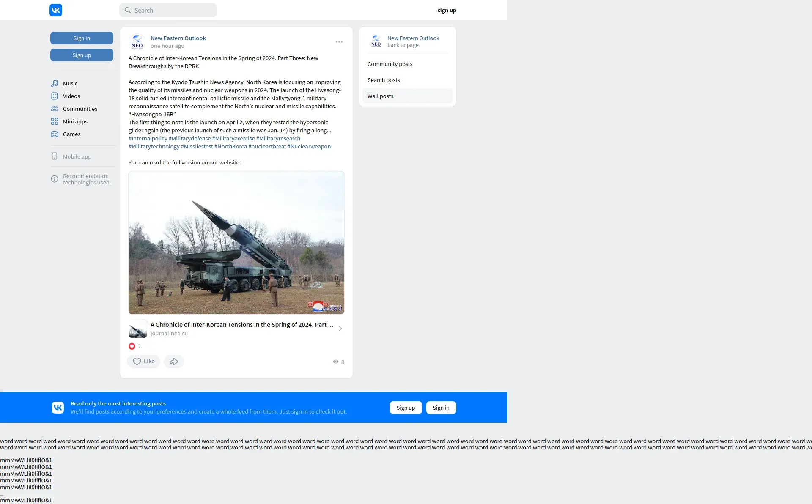Click the Sign up sidebar button
This screenshot has height=504, width=812.
point(82,55)
